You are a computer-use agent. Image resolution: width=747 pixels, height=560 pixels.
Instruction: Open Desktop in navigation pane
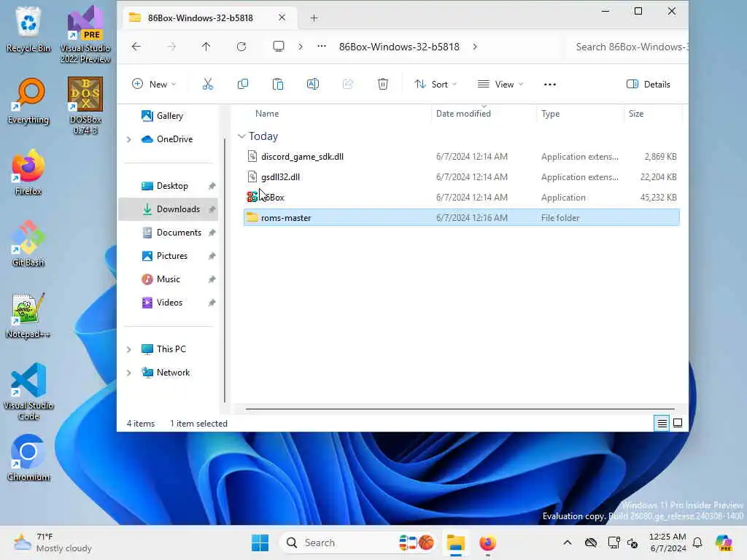[168, 186]
